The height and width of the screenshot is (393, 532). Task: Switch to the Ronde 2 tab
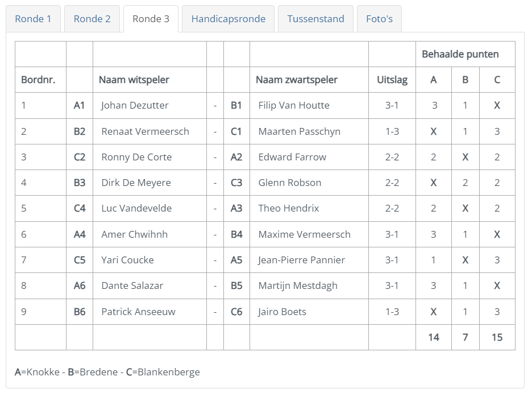(92, 19)
